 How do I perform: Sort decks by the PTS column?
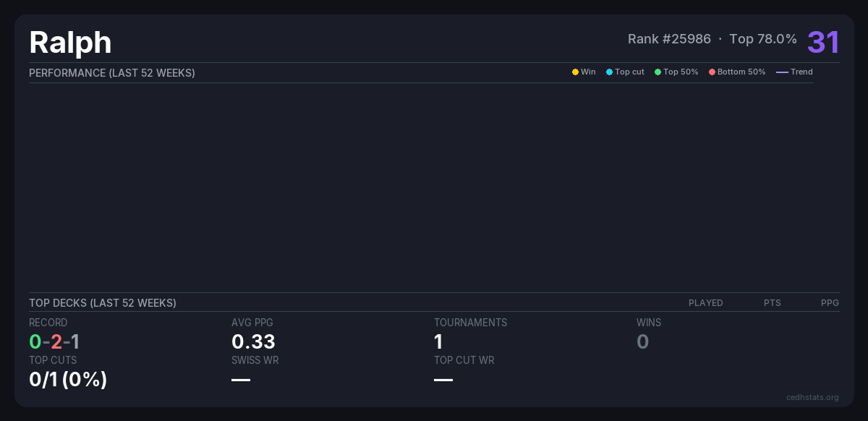(x=772, y=303)
